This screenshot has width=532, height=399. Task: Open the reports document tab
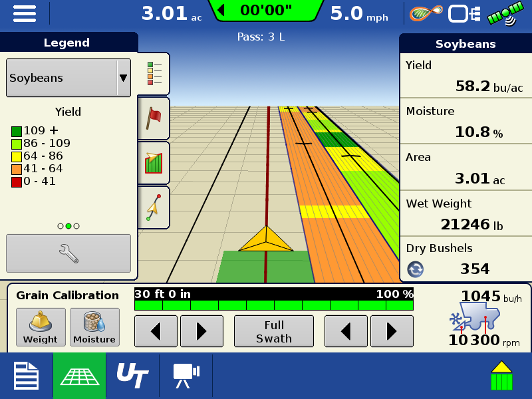click(26, 376)
